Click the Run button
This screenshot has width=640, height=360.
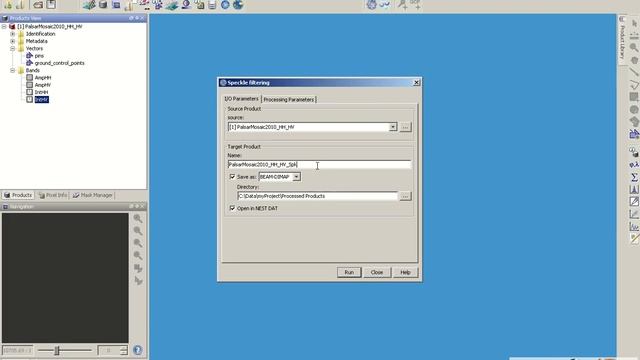tap(349, 272)
